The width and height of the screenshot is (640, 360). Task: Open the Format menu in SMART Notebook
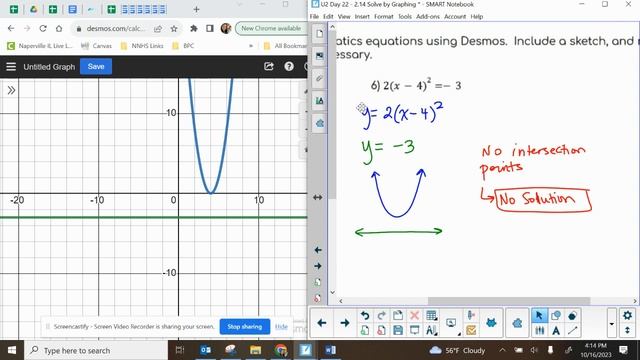point(384,16)
